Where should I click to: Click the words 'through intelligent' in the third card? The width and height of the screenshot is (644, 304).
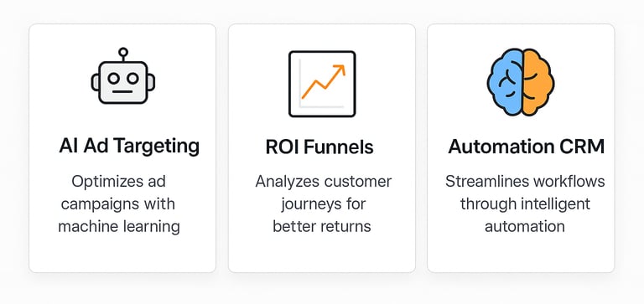[x=525, y=204]
